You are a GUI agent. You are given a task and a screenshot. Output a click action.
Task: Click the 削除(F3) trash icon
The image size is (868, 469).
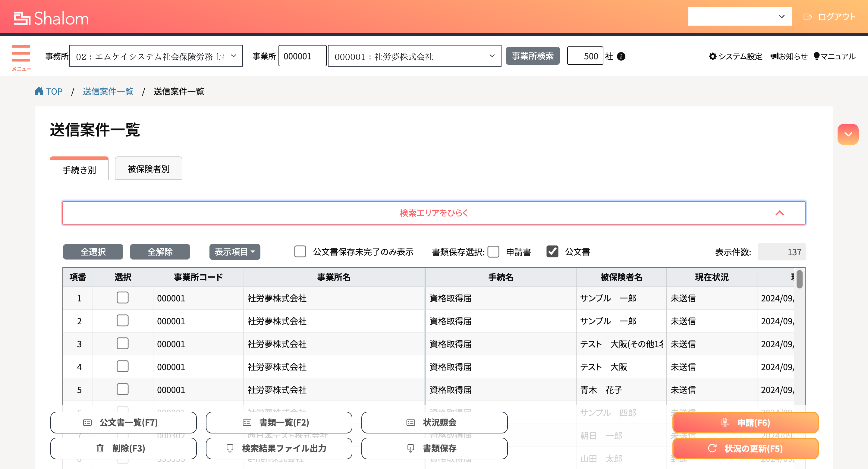tap(100, 449)
